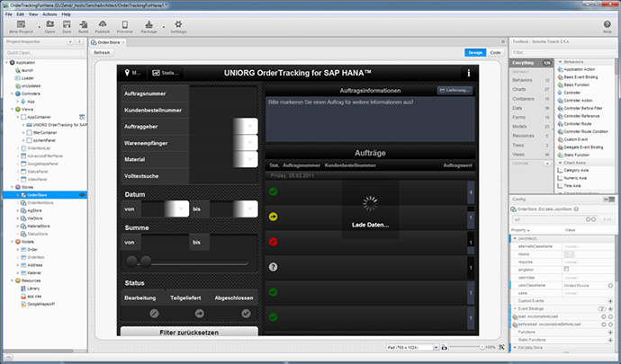Switch to Design view
The image size is (621, 364).
coord(475,53)
